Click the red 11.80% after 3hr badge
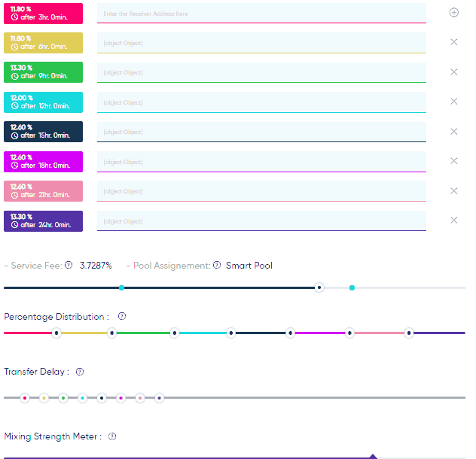Viewport: 476px width, 459px height. coord(43,13)
